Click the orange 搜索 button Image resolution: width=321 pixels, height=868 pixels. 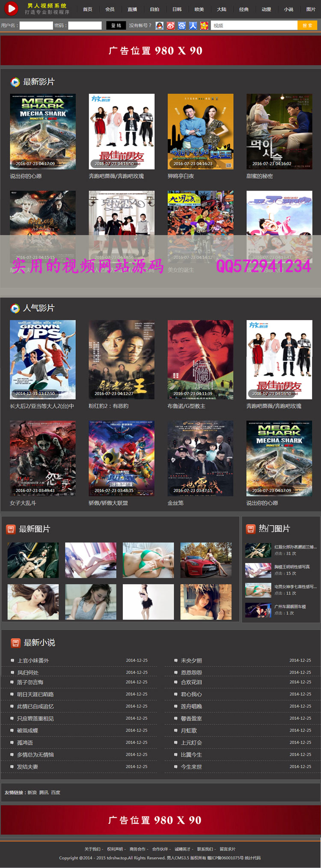tap(307, 26)
